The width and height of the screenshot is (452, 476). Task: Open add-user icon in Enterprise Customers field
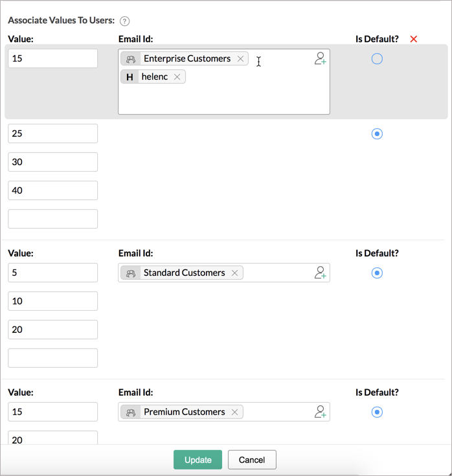[x=320, y=59]
